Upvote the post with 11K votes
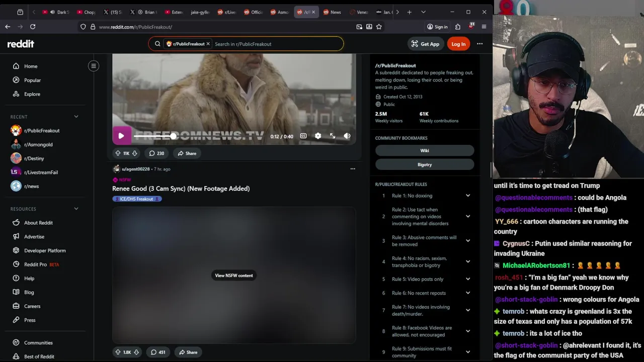This screenshot has width=644, height=362. pos(118,153)
